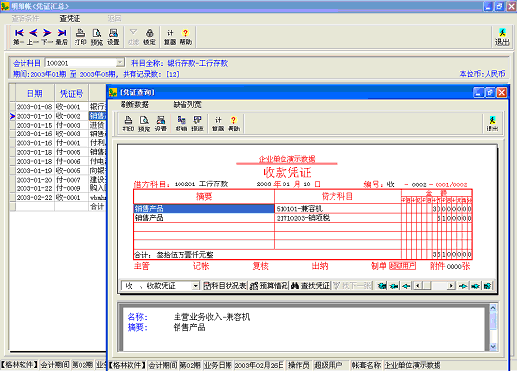Open 设置 settings in ledger toolbar

(x=113, y=37)
